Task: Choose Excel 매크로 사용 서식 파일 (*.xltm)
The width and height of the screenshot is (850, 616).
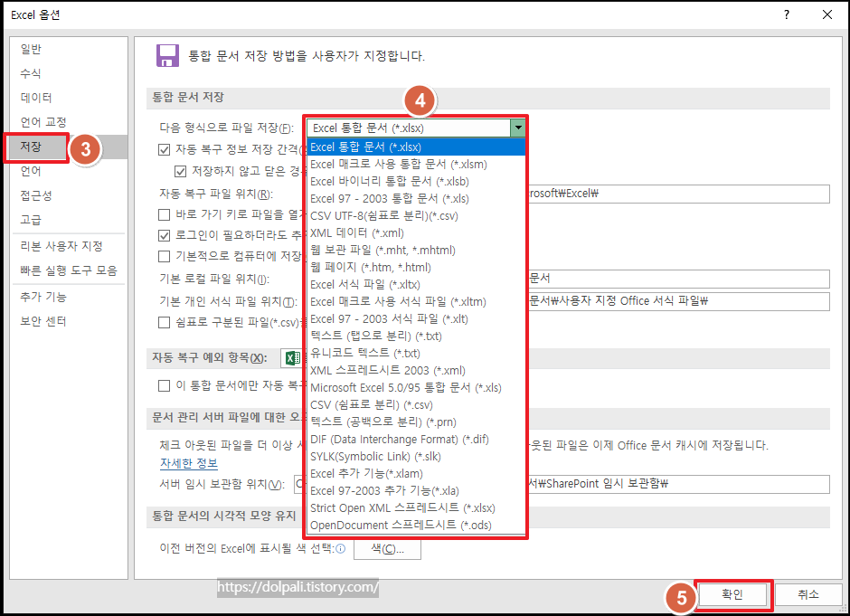Action: click(x=416, y=302)
